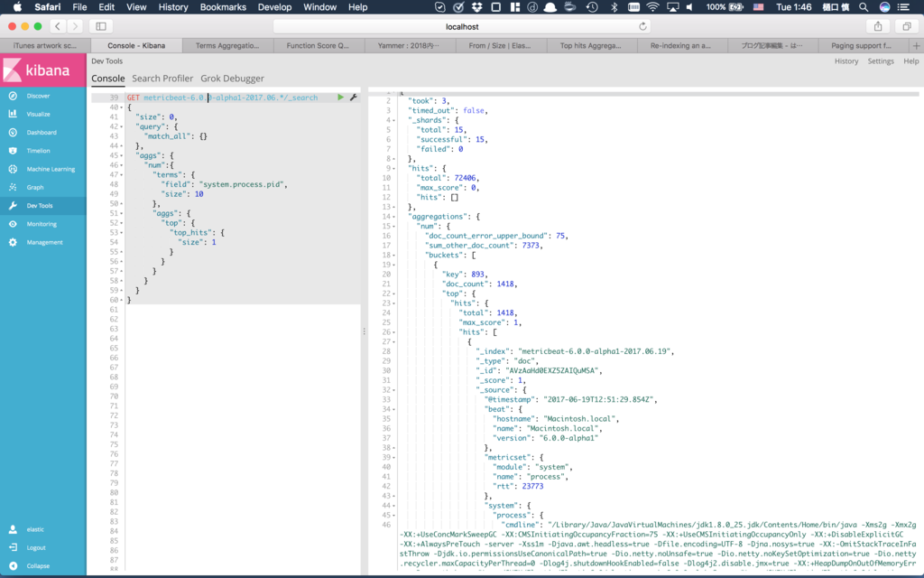The image size is (924, 578).
Task: Collapse the "aggs" block at line 45
Action: click(x=122, y=155)
